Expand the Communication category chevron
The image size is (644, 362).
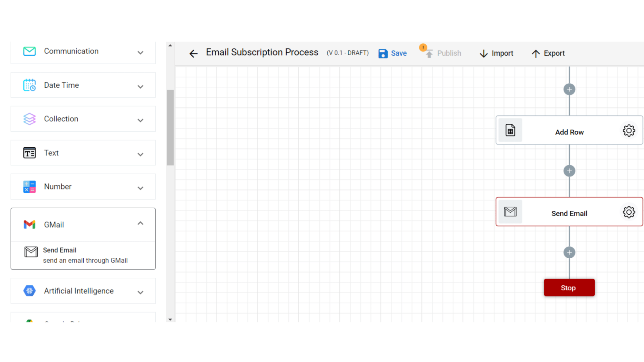141,52
